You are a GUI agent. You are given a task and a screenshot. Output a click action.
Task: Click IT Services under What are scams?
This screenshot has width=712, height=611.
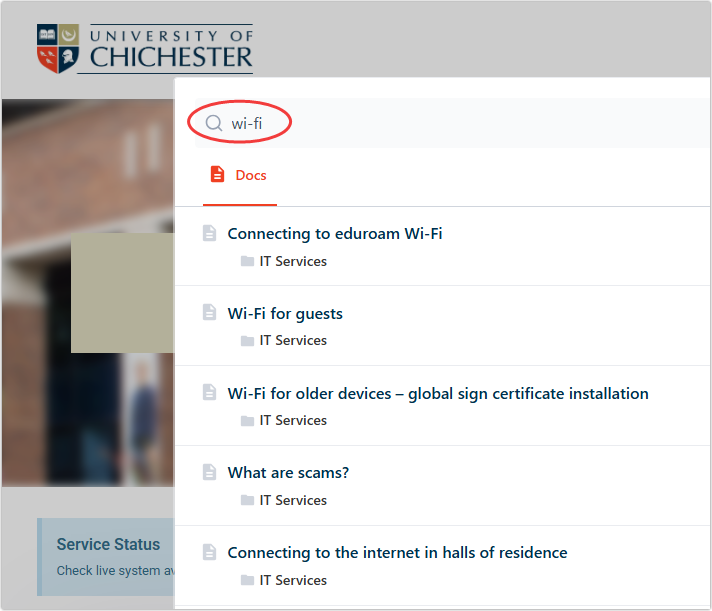coord(293,500)
